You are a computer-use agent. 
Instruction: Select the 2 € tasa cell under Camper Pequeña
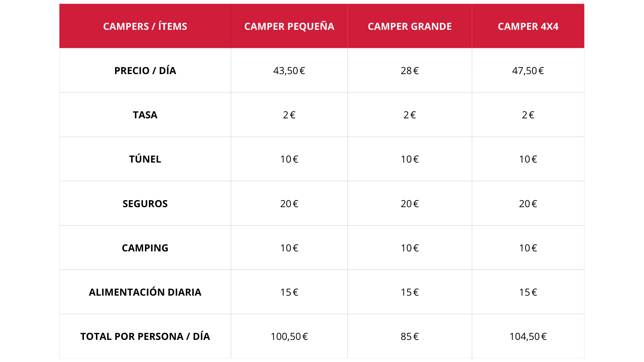(289, 115)
